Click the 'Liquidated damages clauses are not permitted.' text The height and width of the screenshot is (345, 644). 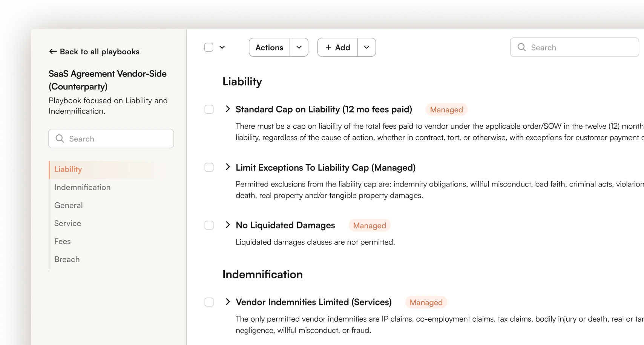tap(315, 242)
